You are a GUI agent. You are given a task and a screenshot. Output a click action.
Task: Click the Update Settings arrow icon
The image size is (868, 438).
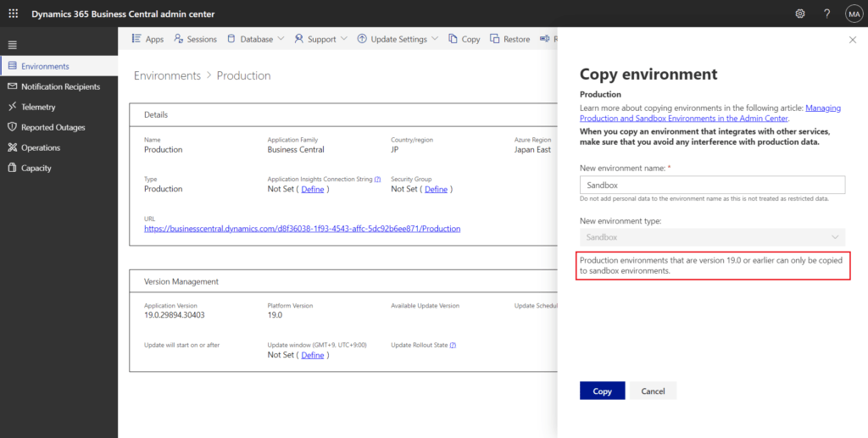click(362, 39)
